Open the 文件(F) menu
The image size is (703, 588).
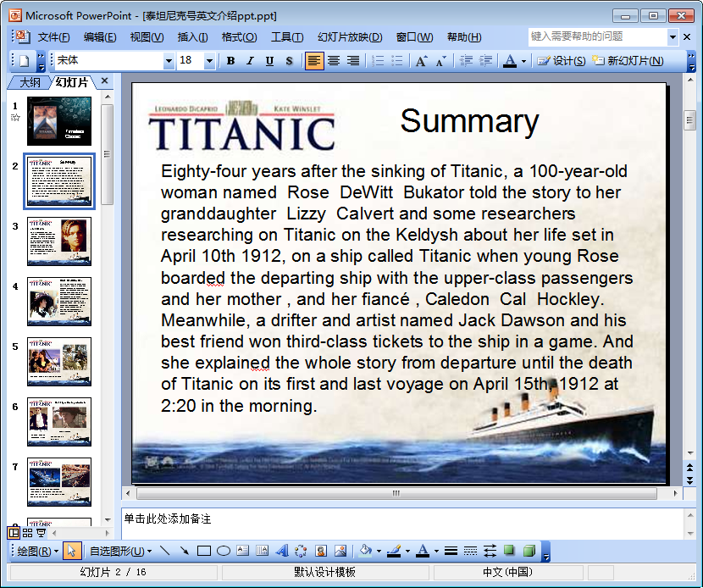click(x=54, y=37)
